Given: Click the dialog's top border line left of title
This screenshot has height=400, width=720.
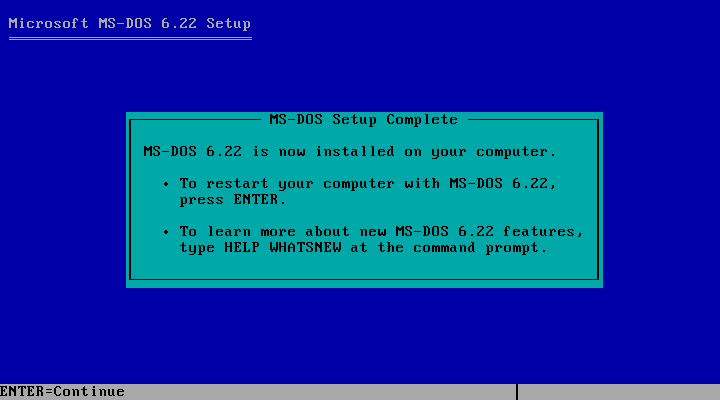Looking at the screenshot, I should click(196, 120).
